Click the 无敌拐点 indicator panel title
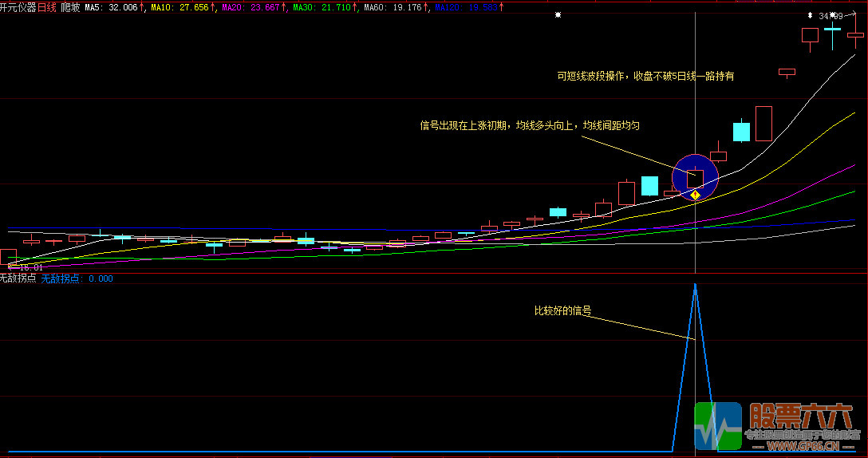The height and width of the screenshot is (458, 868). pyautogui.click(x=18, y=278)
